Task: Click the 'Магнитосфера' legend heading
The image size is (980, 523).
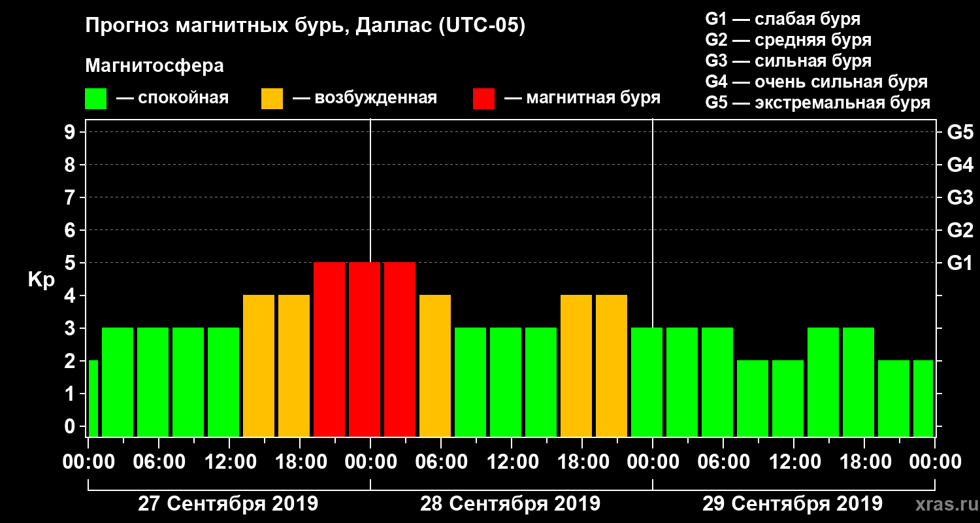Action: tap(155, 66)
